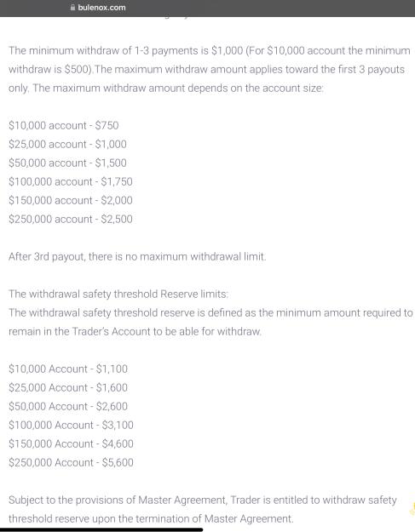The height and width of the screenshot is (532, 415).
Task: Select the '$25,000 Account - $1,600' line
Action: (68, 387)
